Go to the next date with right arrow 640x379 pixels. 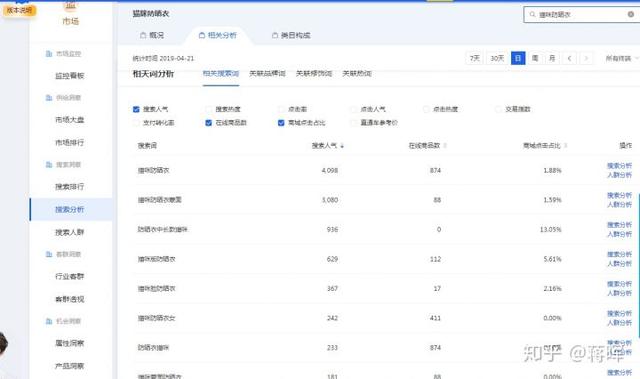coord(586,58)
